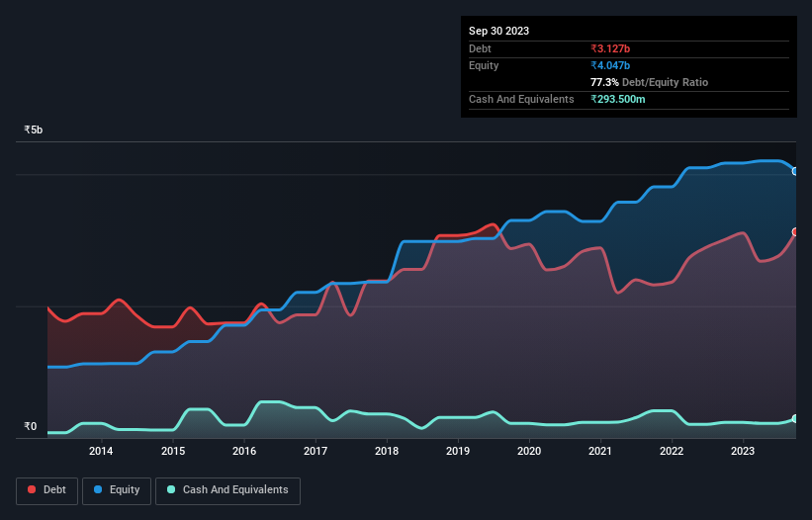Select the 2017 x-axis label

pyautogui.click(x=316, y=451)
